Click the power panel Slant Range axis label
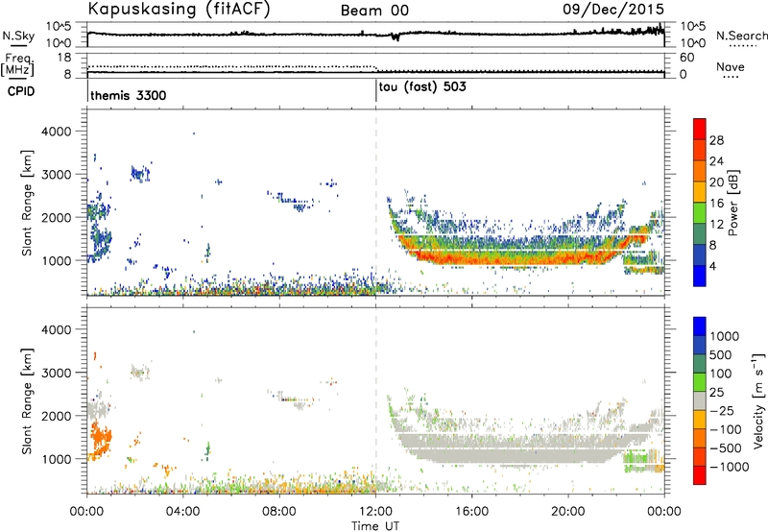The height and width of the screenshot is (532, 768). pos(27,203)
